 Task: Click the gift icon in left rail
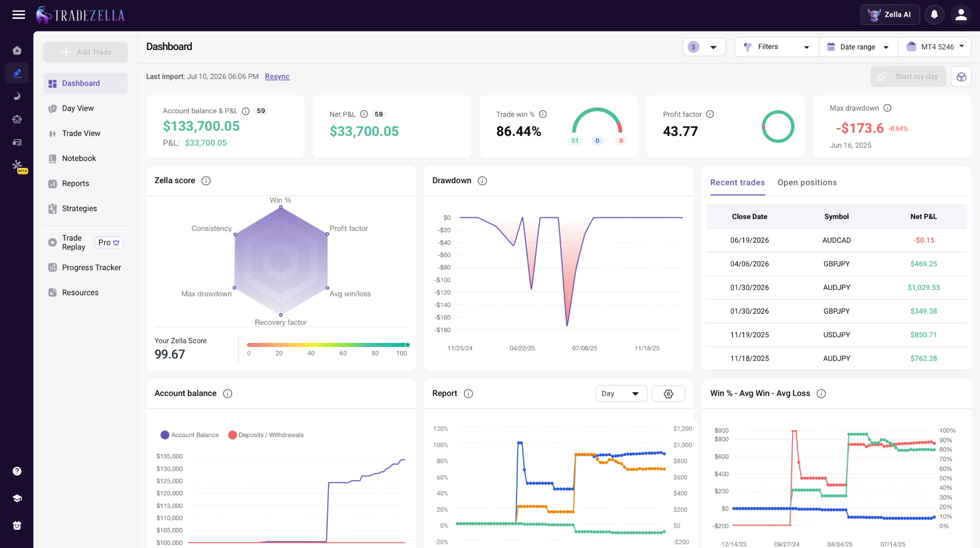[17, 526]
